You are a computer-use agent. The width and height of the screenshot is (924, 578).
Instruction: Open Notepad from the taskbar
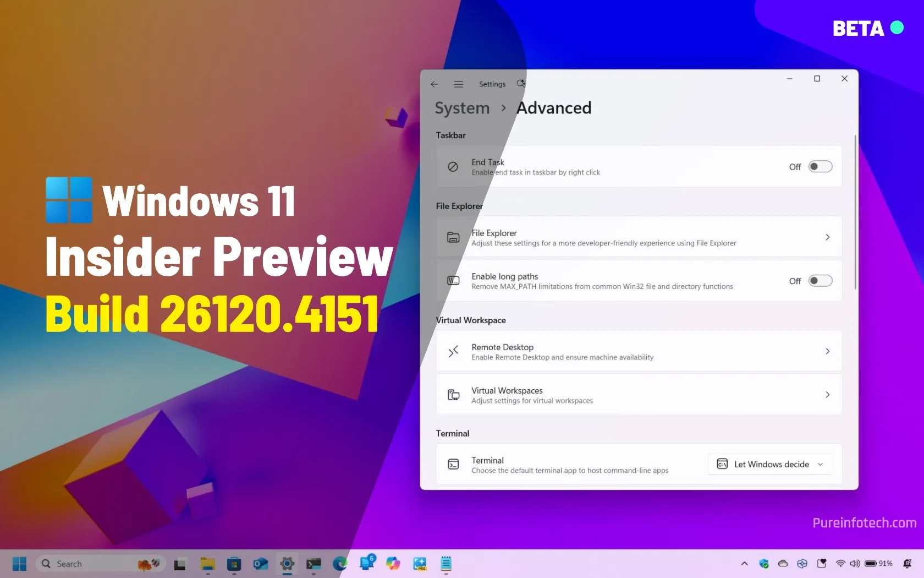[x=446, y=564]
